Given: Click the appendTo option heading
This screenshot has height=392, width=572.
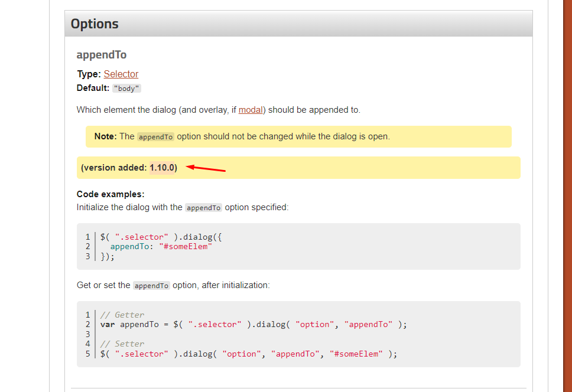Looking at the screenshot, I should (102, 55).
